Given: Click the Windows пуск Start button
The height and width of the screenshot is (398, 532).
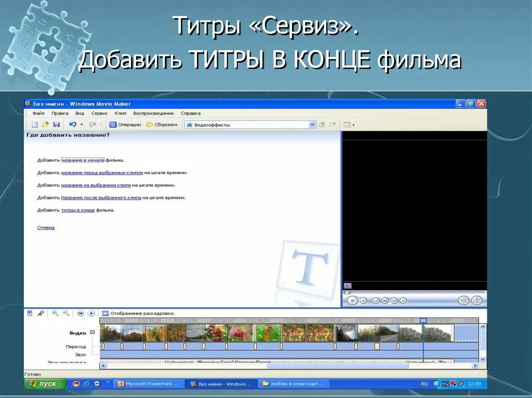Looking at the screenshot, I should pos(45,384).
